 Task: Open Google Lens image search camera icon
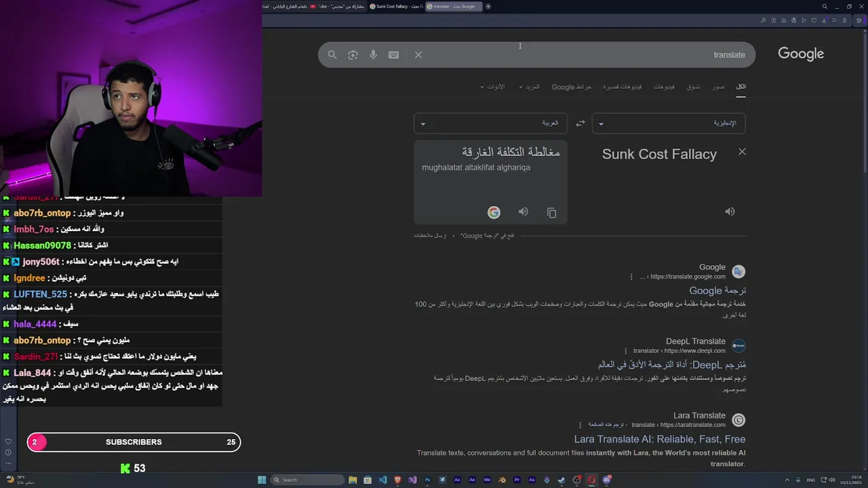[353, 55]
